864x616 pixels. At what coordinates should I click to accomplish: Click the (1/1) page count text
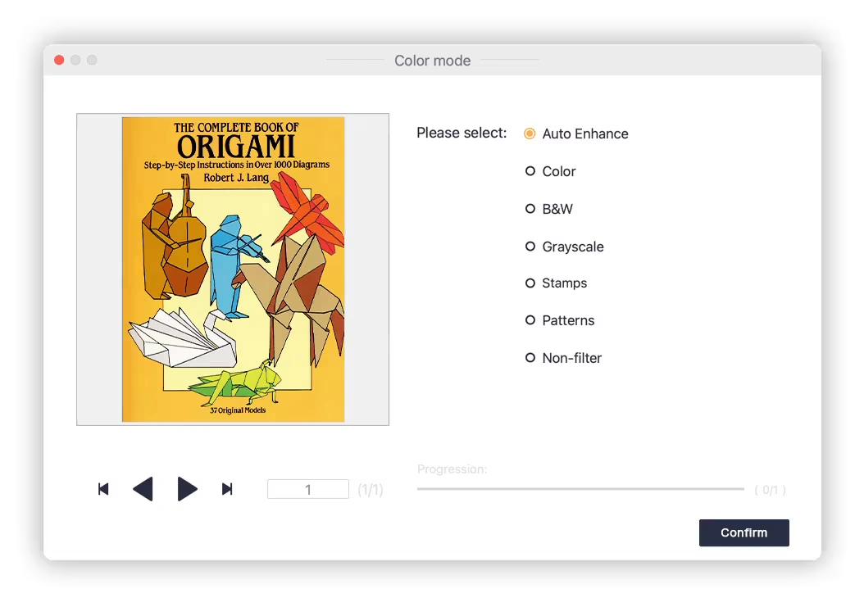click(371, 489)
